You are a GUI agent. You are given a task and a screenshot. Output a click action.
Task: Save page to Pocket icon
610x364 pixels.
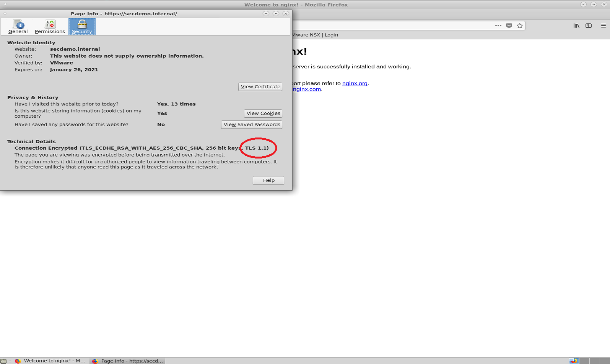pyautogui.click(x=509, y=26)
